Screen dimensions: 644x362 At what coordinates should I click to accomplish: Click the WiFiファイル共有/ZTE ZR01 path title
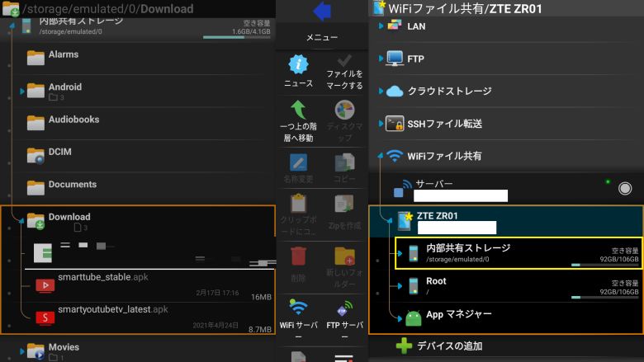click(466, 9)
